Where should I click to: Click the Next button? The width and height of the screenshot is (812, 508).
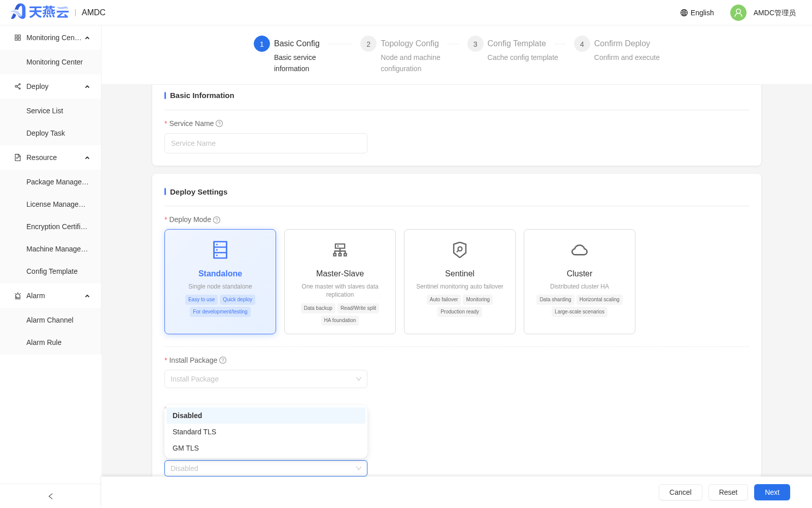772,492
